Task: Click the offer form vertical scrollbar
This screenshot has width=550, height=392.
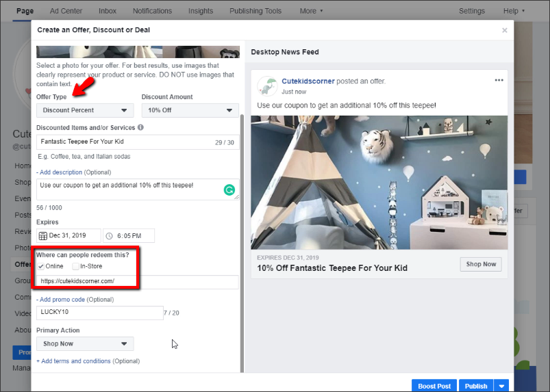Action: pos(242,244)
